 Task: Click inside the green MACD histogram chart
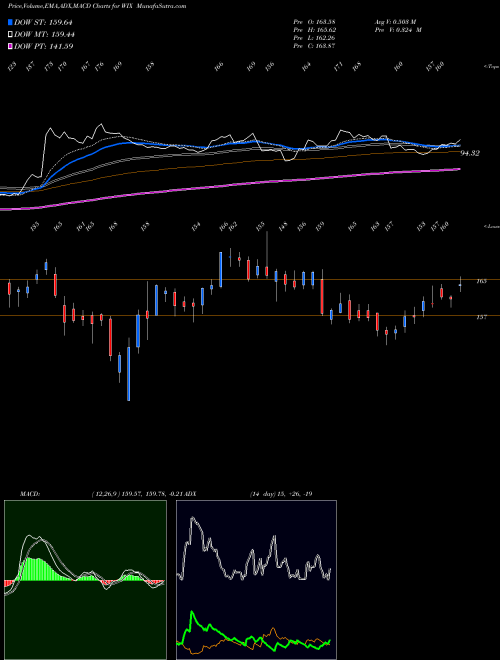pos(85,580)
